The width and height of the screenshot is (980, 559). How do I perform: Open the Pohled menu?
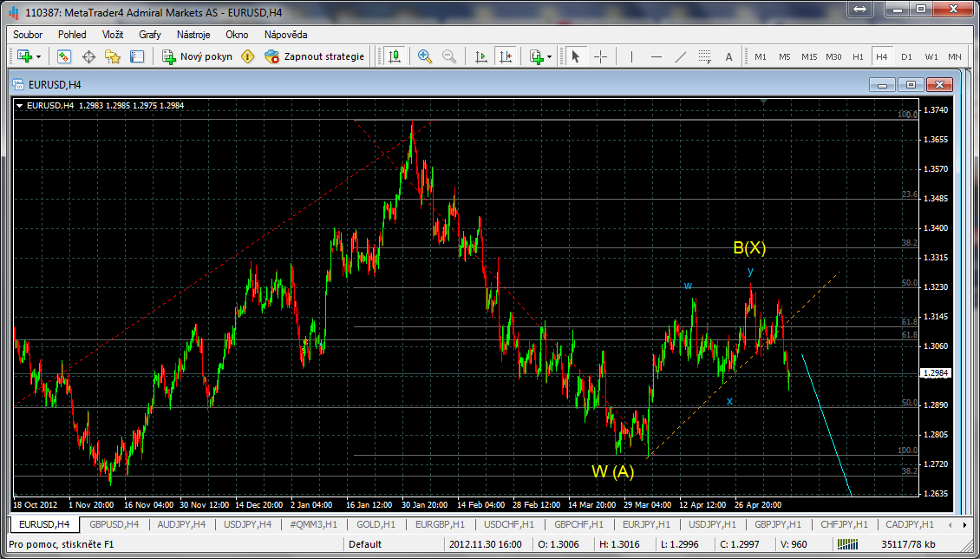(73, 35)
